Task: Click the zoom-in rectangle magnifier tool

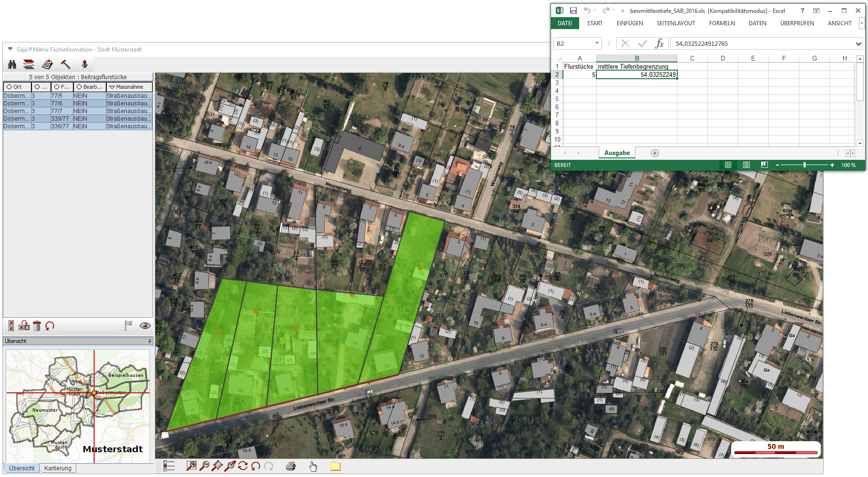Action: [191, 466]
